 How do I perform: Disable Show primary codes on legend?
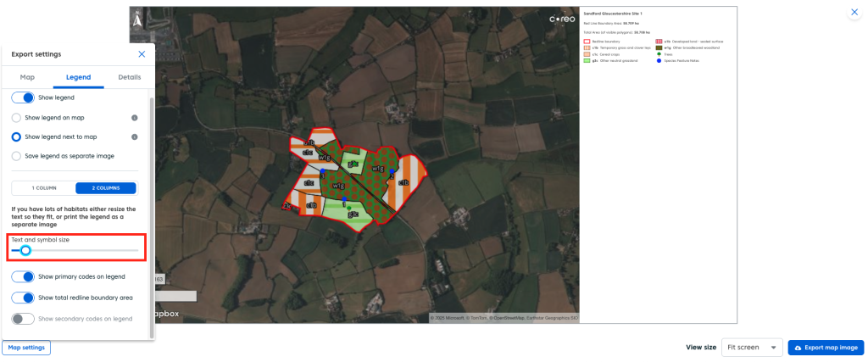(x=23, y=276)
